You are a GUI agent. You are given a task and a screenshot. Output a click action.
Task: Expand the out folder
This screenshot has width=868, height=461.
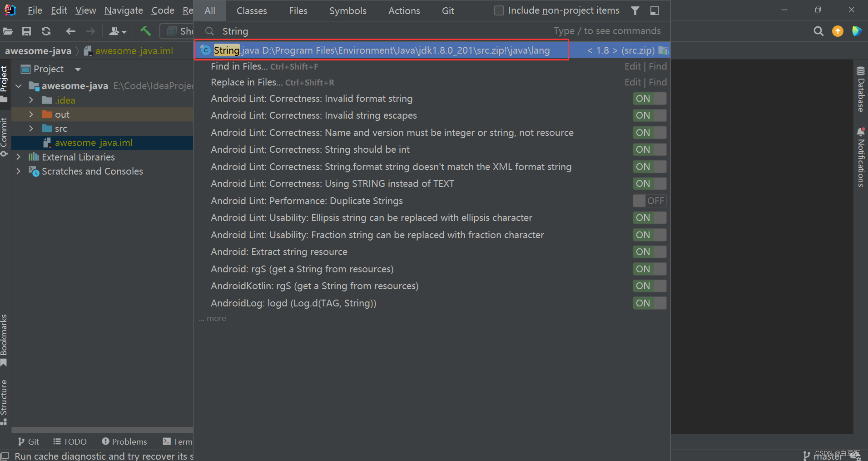click(x=31, y=114)
